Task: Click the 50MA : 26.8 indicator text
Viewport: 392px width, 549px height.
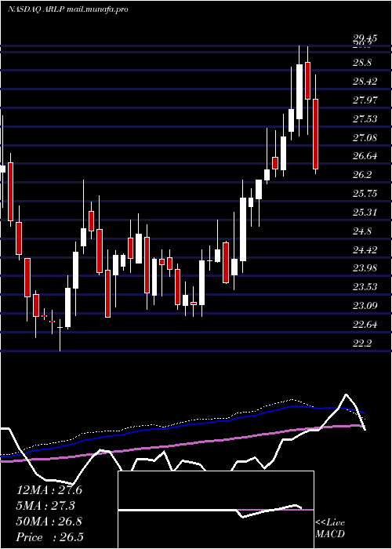Action: [x=49, y=522]
